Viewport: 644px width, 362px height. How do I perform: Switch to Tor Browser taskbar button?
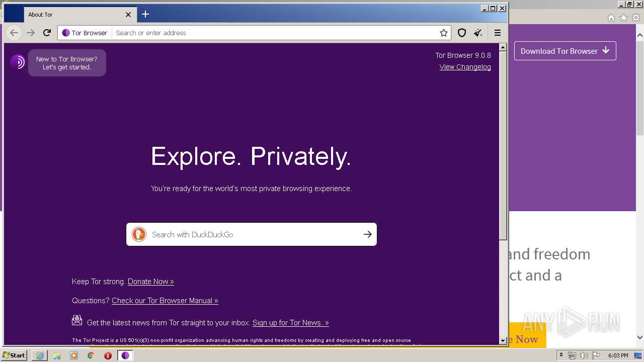[x=125, y=355]
